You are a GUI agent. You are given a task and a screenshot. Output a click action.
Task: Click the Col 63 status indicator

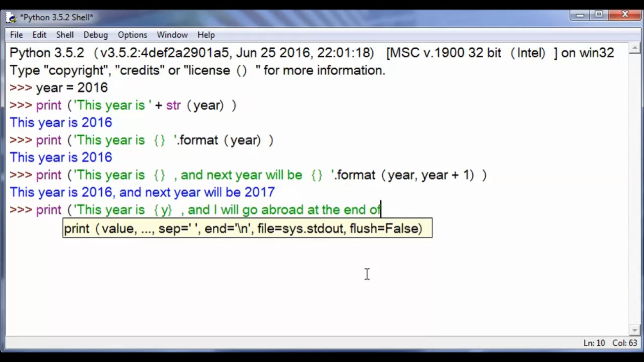[625, 343]
